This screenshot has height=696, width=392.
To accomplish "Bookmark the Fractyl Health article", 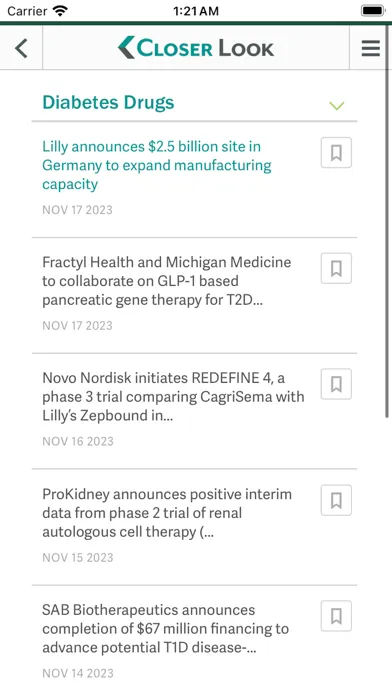I will tap(336, 269).
